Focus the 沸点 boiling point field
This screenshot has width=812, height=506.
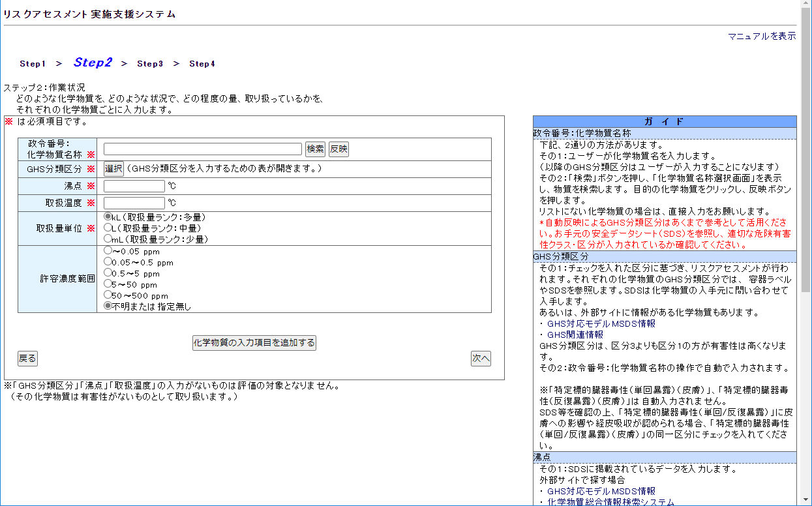pos(134,186)
